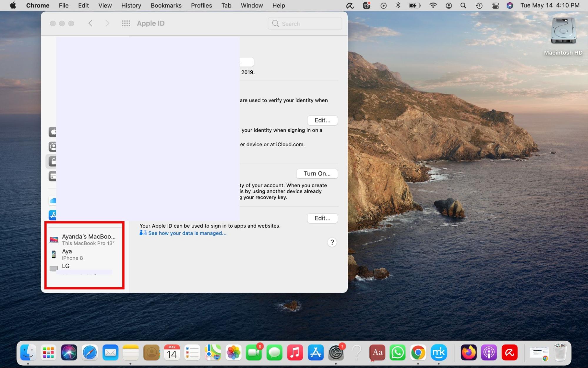Open Google Chrome from the Dock
This screenshot has height=368, width=588.
click(418, 352)
